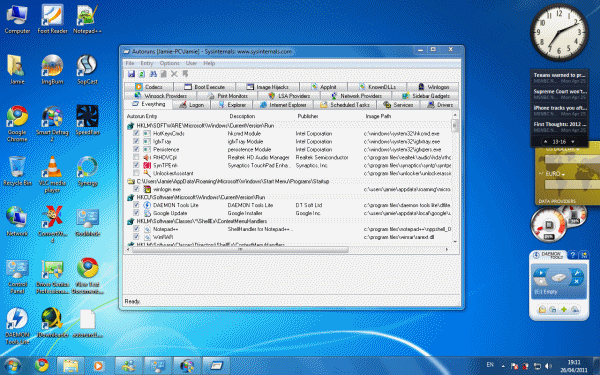Enable the RtHDVCpl autorun entry checkbox
The width and height of the screenshot is (600, 375).
(136, 157)
